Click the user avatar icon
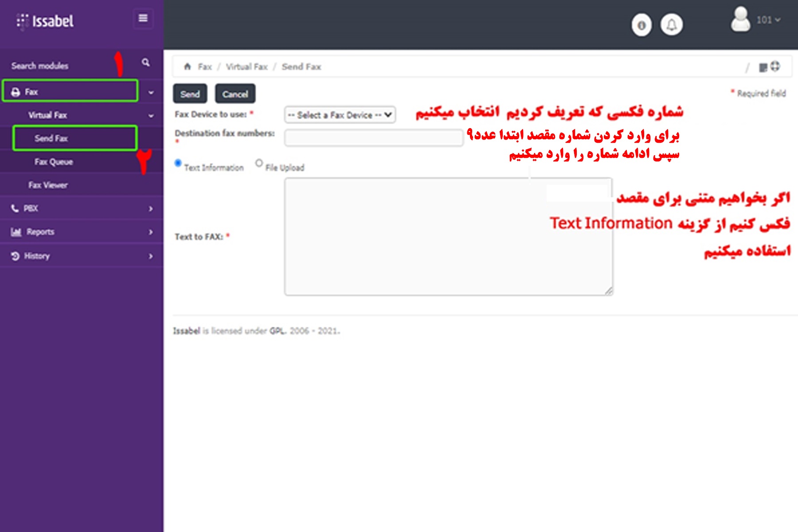The image size is (798, 532). (x=740, y=19)
